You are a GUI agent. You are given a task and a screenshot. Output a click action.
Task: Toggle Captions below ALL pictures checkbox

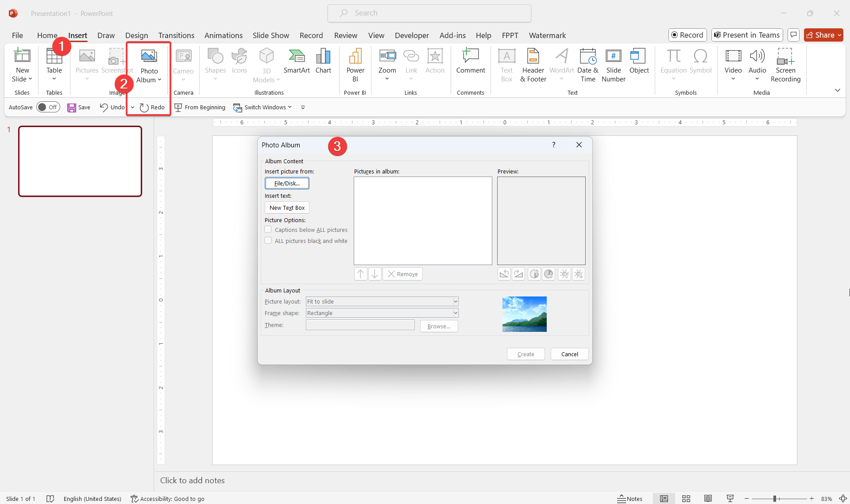tap(268, 229)
